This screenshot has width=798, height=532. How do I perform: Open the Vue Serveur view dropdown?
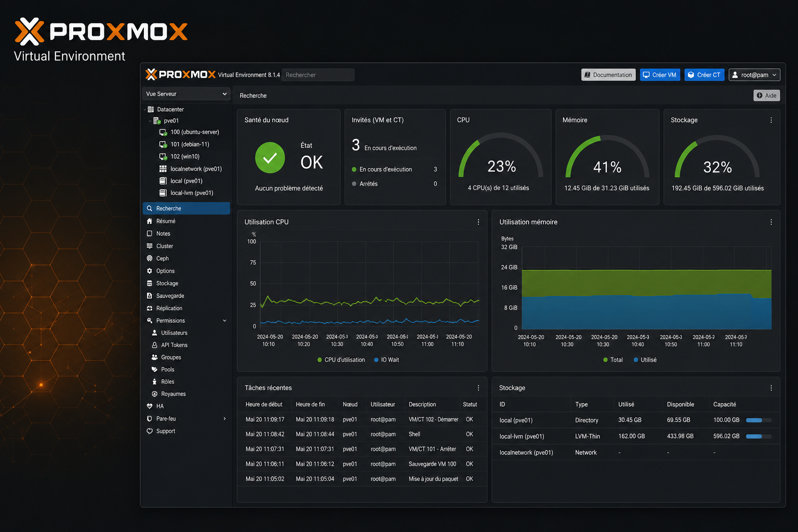click(x=186, y=94)
